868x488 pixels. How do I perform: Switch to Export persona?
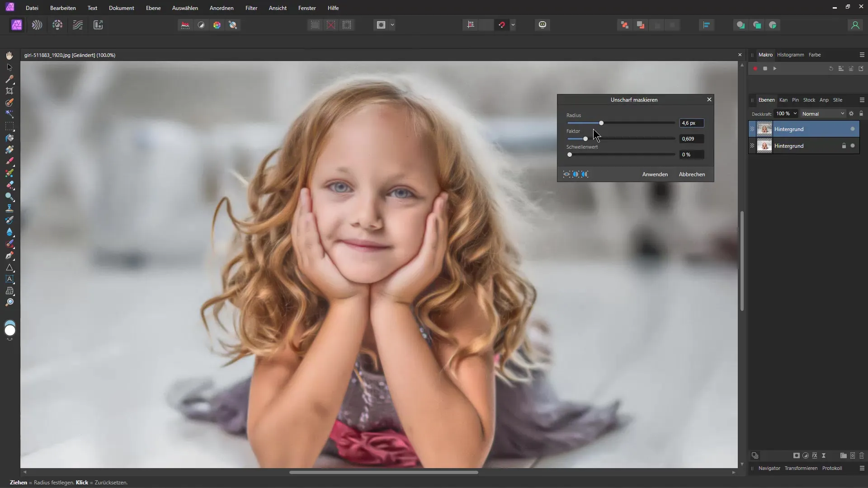pos(98,25)
